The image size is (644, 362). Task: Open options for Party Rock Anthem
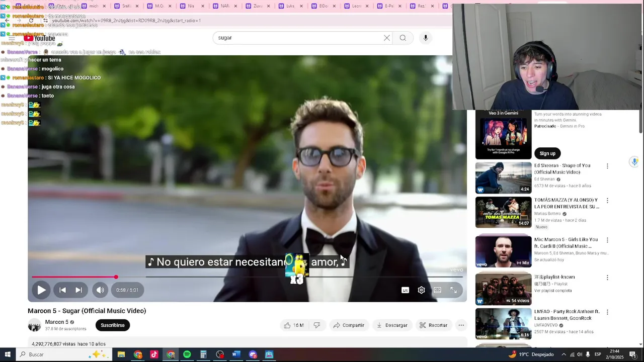click(x=607, y=312)
